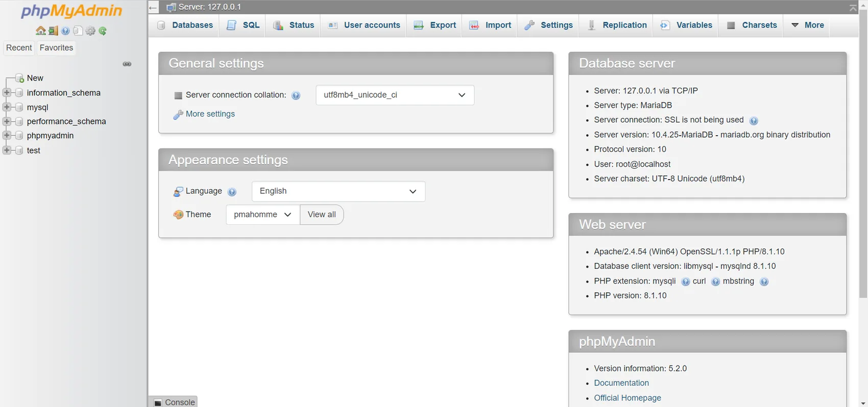Show the Favorites tables list
Screen dimensions: 868x407
56,48
